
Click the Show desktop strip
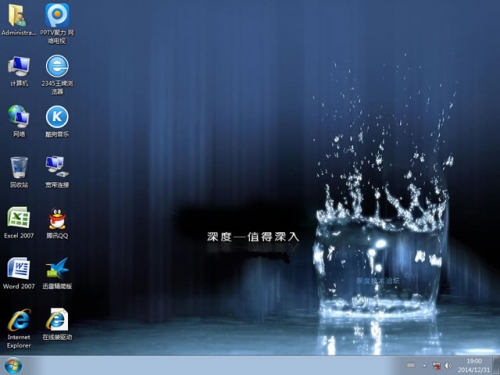point(496,365)
